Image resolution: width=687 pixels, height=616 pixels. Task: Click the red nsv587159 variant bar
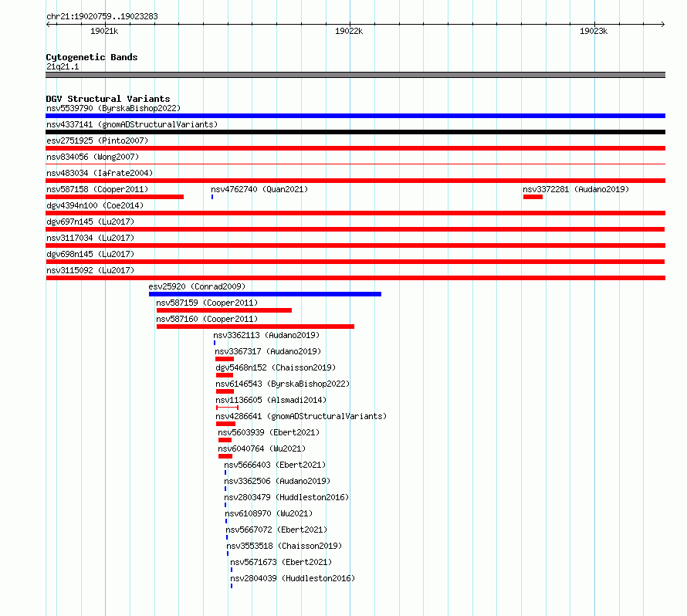(224, 310)
